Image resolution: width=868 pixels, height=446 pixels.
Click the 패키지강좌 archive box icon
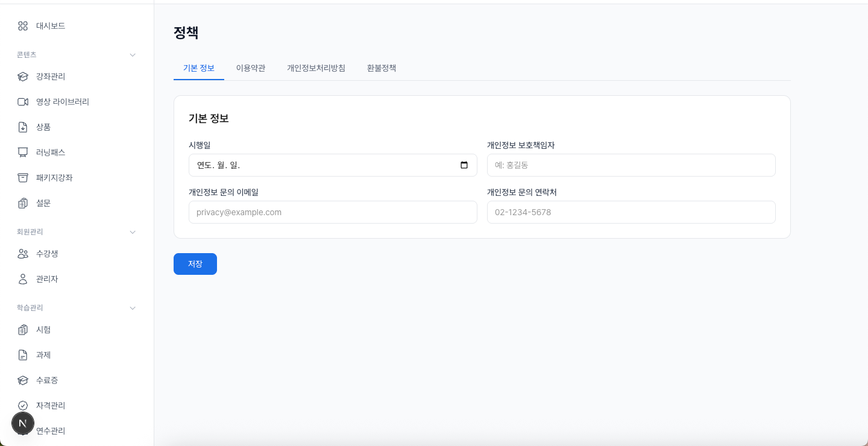[x=23, y=178]
